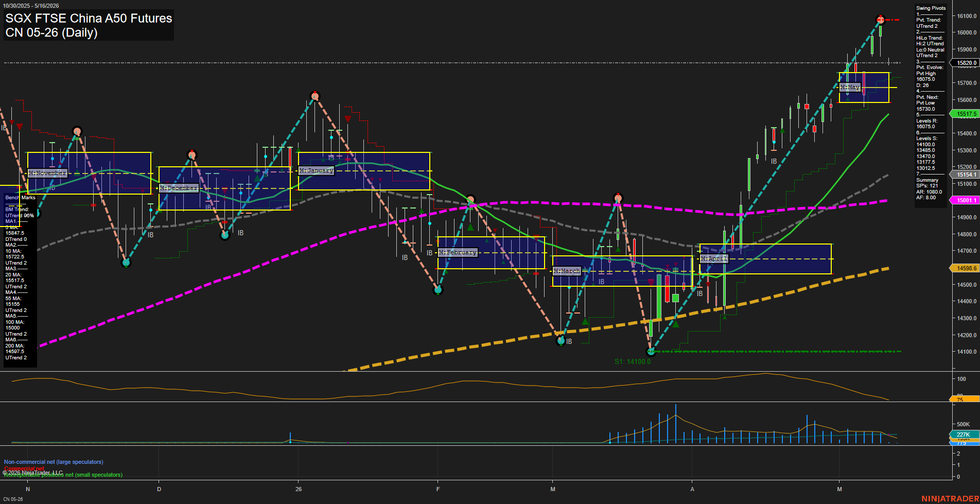Click the Pvt. Evolve: Pvt High 16075.0 entry
The image size is (980, 504).
pos(930,73)
